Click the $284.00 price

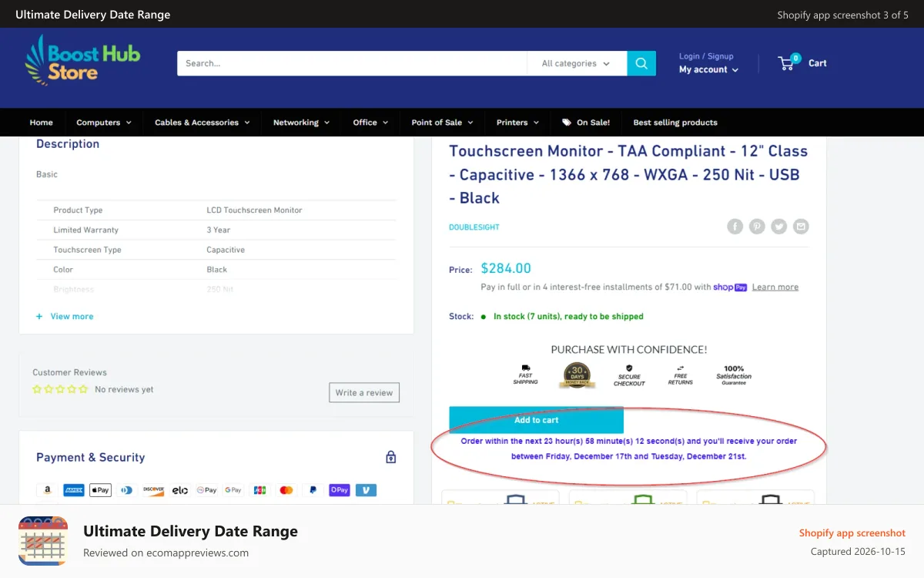tap(506, 268)
